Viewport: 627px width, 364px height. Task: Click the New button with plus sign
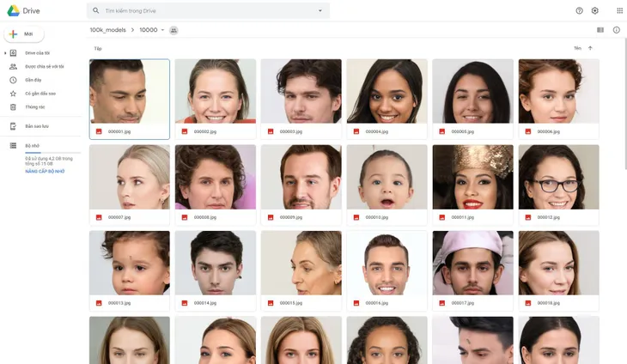(24, 34)
